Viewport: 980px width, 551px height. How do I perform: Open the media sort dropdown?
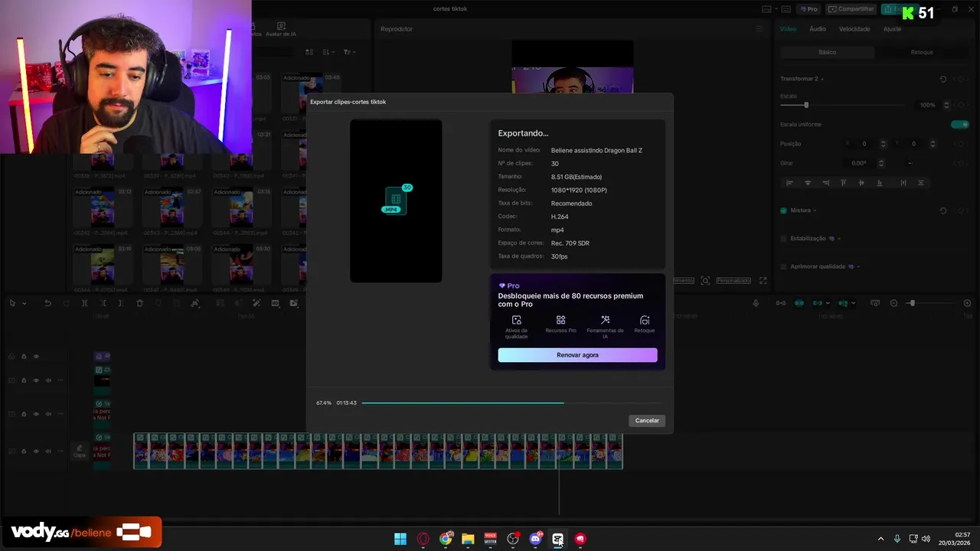(328, 52)
